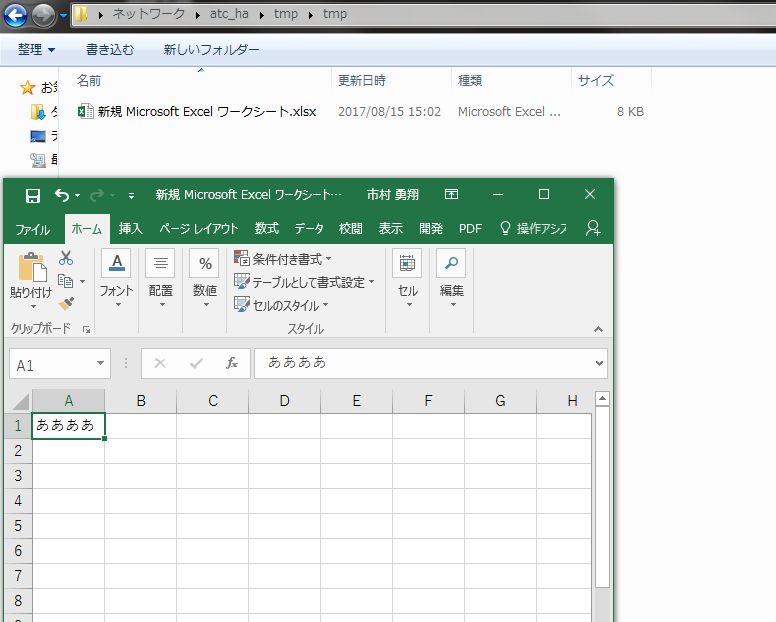Screen dimensions: 776x622
Task: Click the ribbon display options icon
Action: tap(451, 194)
